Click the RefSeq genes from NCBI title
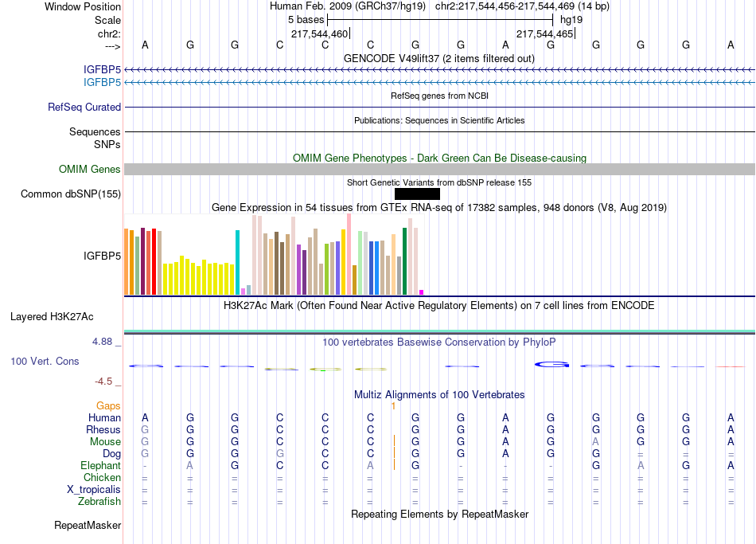 click(x=439, y=96)
